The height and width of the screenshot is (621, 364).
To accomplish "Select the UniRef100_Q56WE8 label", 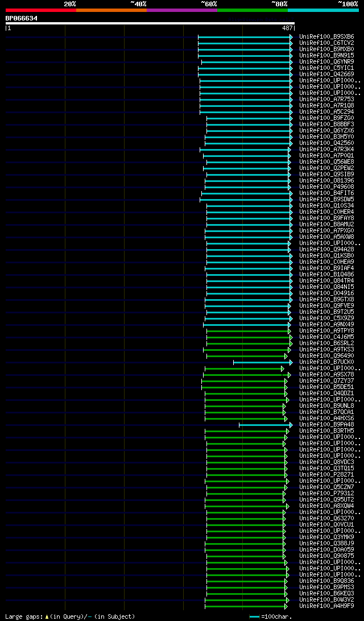I will coord(327,162).
